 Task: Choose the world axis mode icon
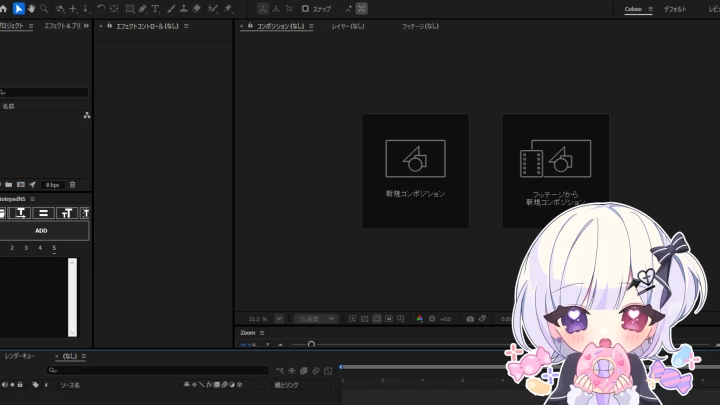coord(276,9)
